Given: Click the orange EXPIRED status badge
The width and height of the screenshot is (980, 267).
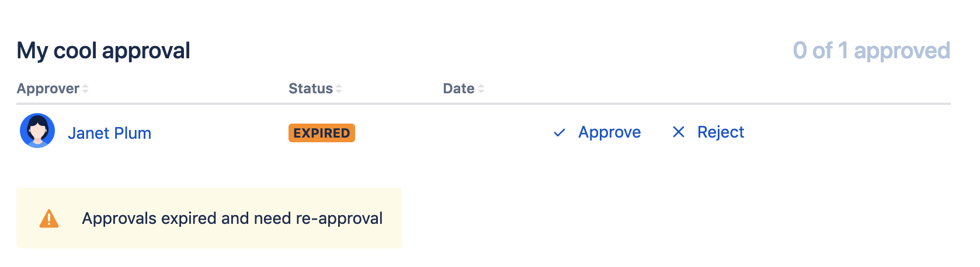Looking at the screenshot, I should tap(321, 133).
